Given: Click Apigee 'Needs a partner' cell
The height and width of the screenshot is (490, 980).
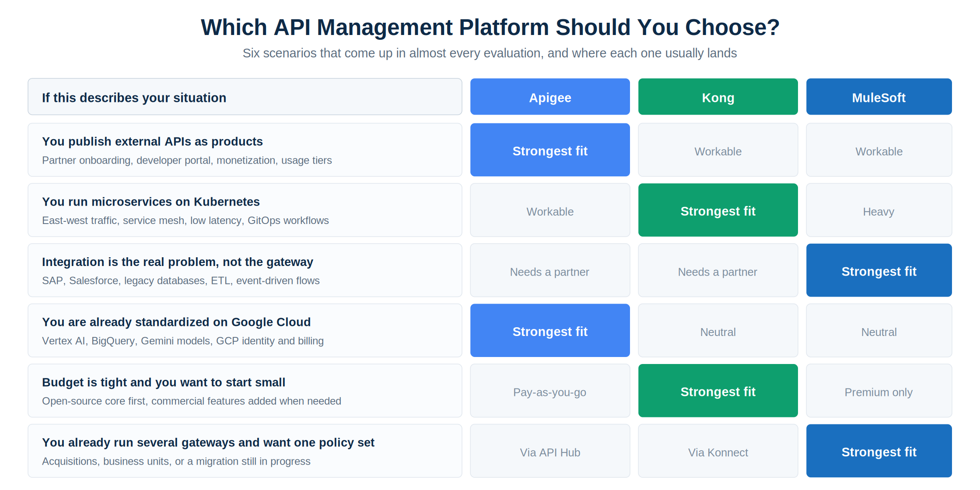Looking at the screenshot, I should (x=550, y=270).
